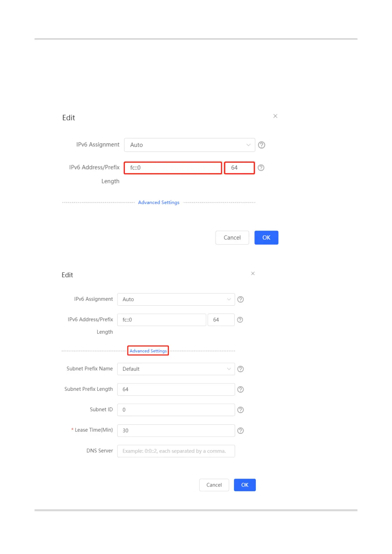Open the top IPv6 Assignment dropdown
Viewport: 392px width, 554px height.
(189, 145)
